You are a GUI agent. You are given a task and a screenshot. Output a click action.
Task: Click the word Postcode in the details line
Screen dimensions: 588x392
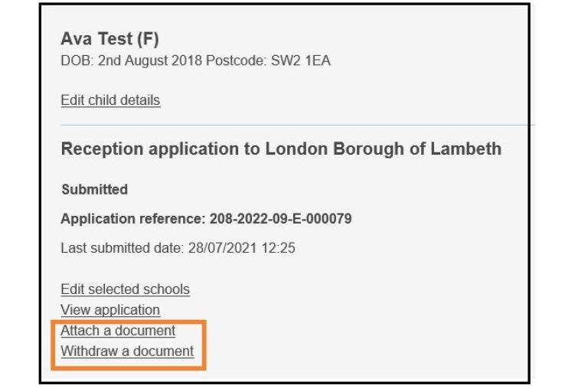click(238, 60)
